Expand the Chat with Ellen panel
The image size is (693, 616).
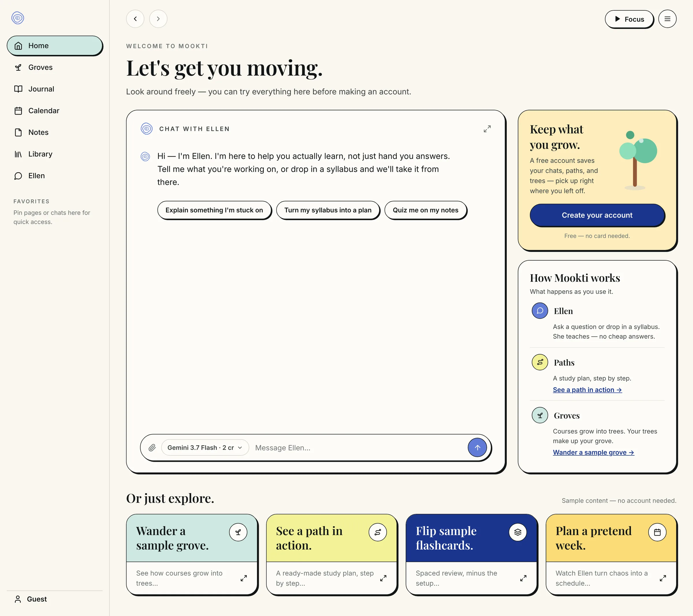(x=487, y=129)
